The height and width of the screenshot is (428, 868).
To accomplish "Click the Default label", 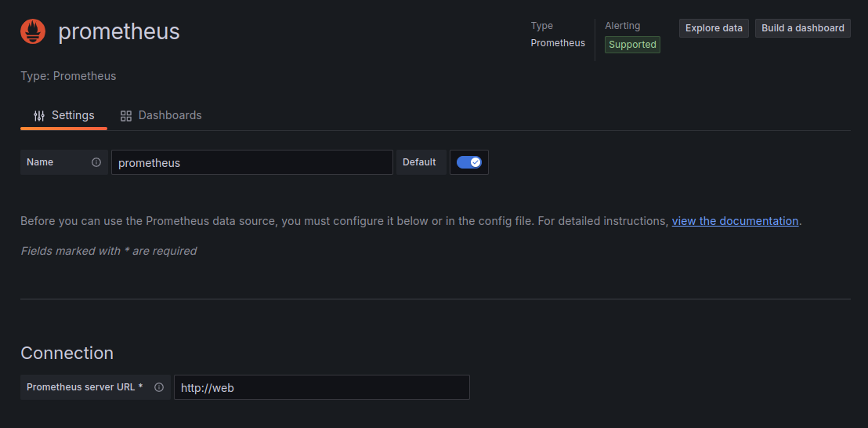I will (x=419, y=162).
